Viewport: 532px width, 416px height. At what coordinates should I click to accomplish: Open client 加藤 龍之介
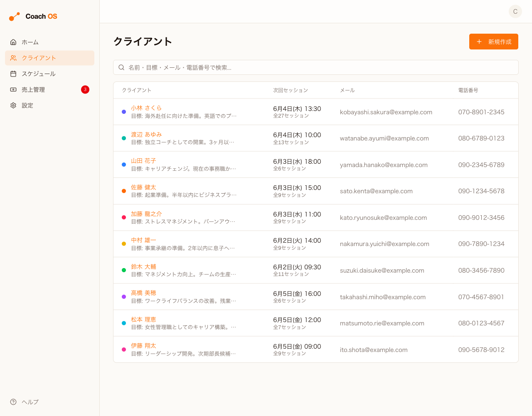146,214
